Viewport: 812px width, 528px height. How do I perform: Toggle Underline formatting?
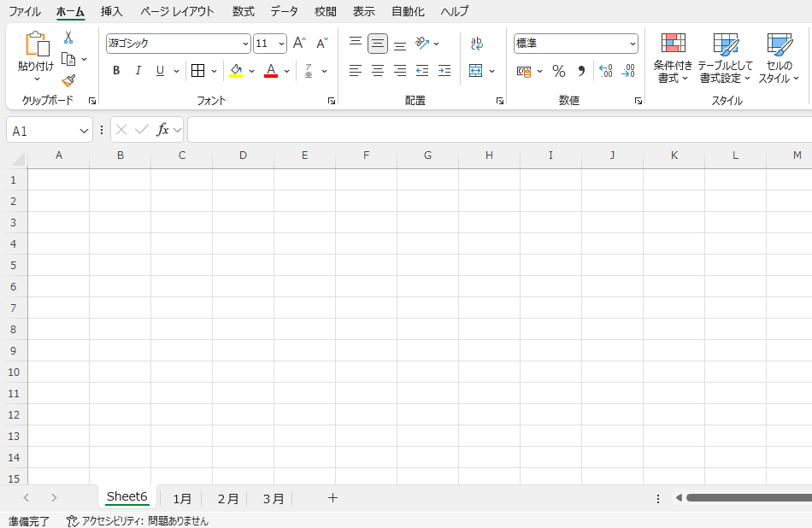[x=160, y=71]
